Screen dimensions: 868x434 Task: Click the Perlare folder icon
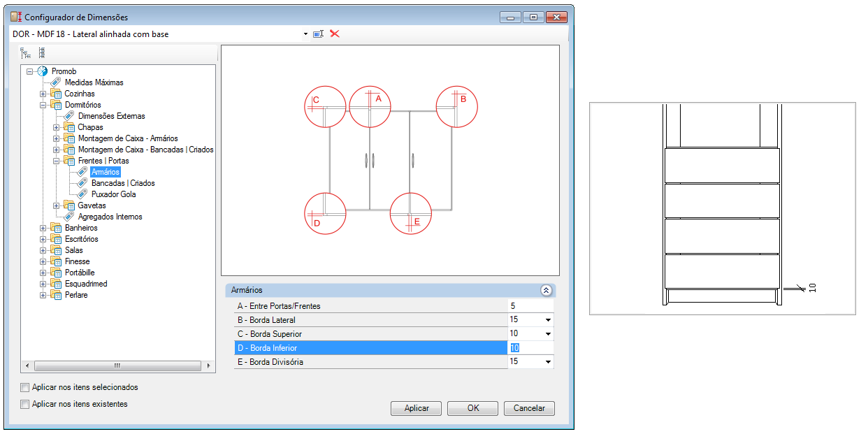point(57,295)
